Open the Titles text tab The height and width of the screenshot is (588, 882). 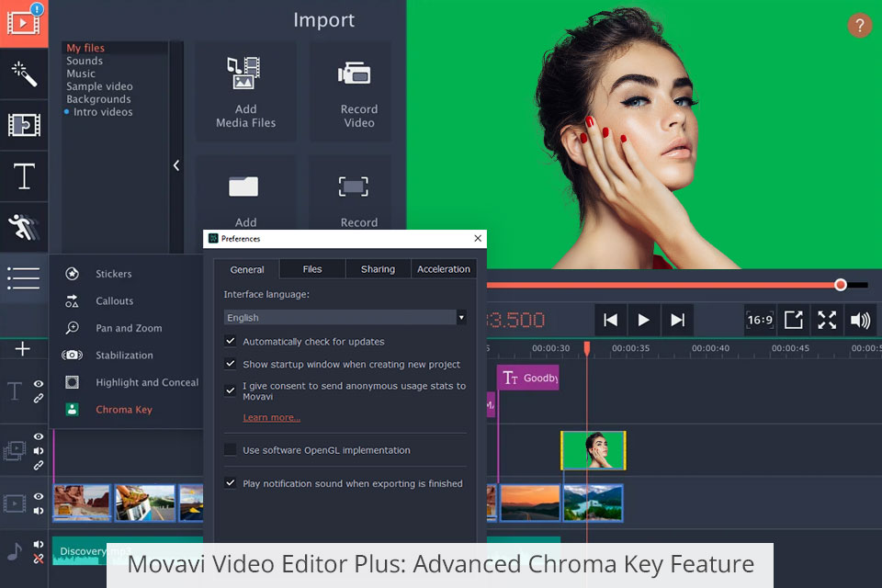tap(24, 176)
